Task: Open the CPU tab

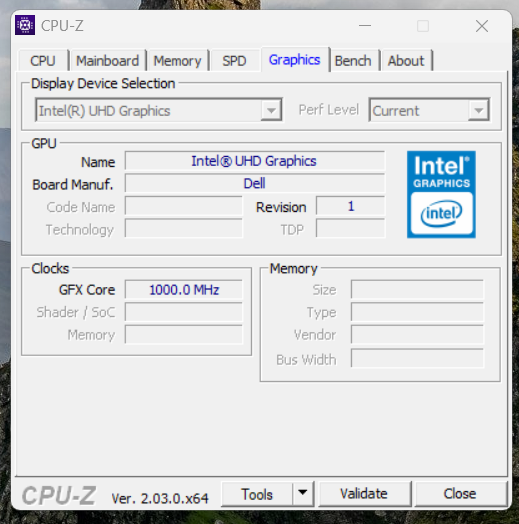Action: click(x=43, y=61)
